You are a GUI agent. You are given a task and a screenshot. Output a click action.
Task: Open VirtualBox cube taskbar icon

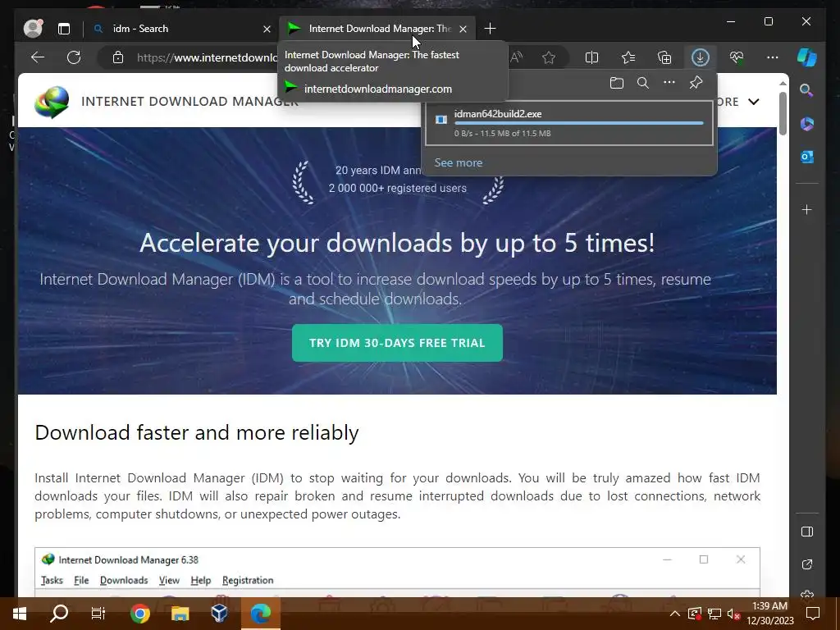pos(220,614)
